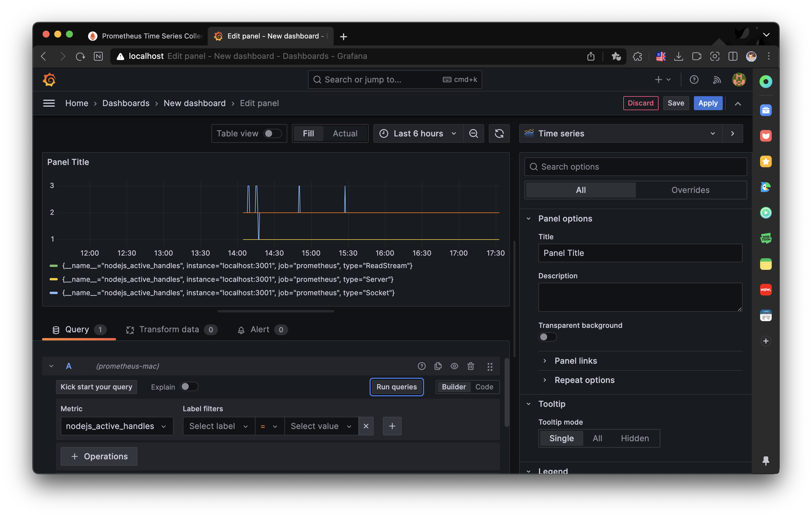Image resolution: width=812 pixels, height=517 pixels.
Task: Open the Time series visualization dropdown
Action: (620, 133)
